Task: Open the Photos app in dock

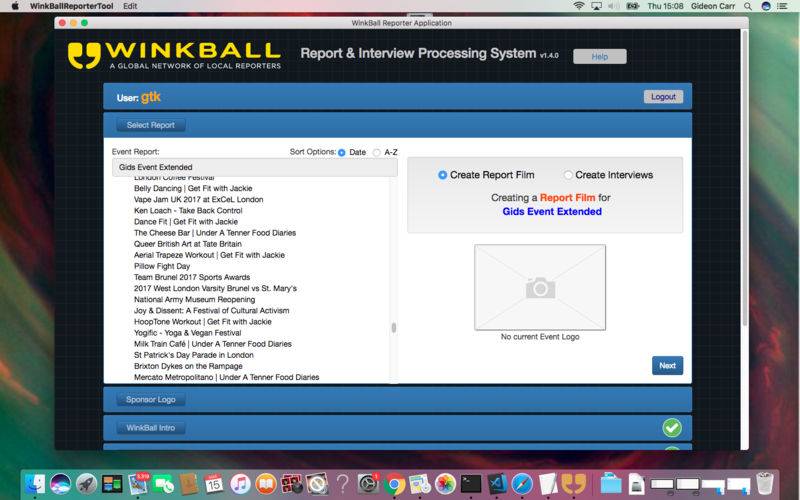Action: click(x=445, y=484)
